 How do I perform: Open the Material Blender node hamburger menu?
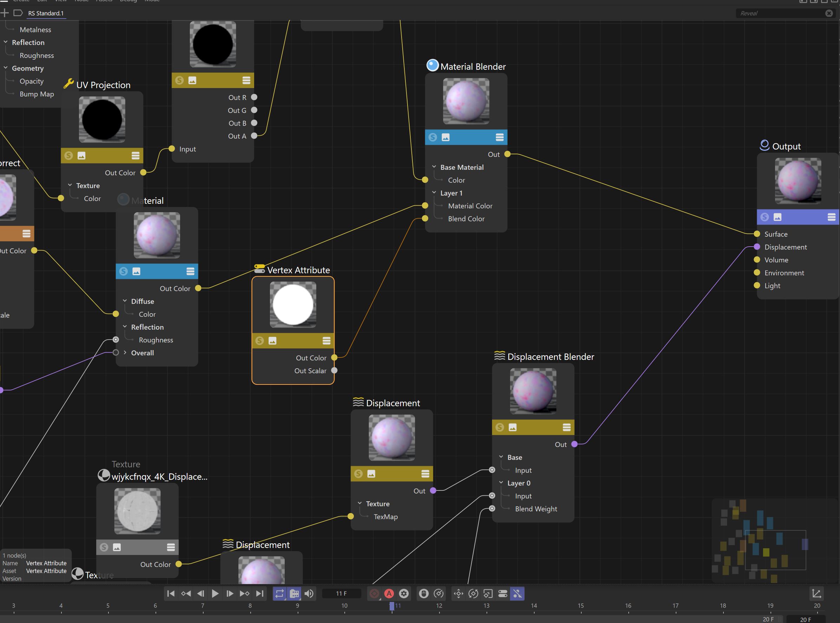point(499,137)
